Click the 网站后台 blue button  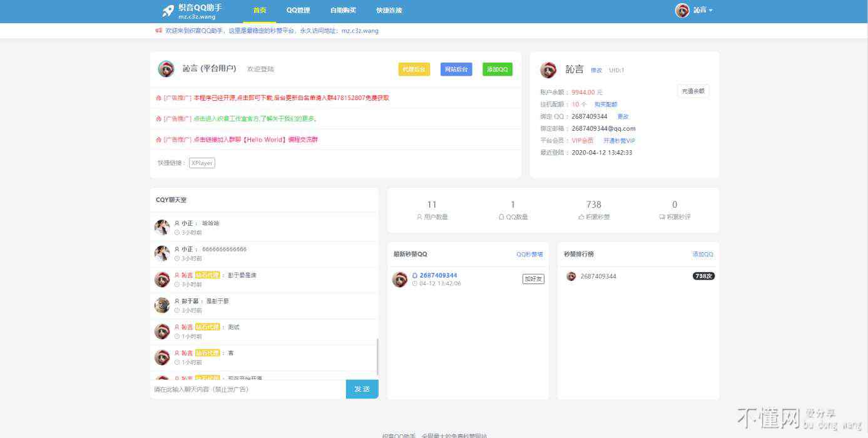click(x=456, y=69)
